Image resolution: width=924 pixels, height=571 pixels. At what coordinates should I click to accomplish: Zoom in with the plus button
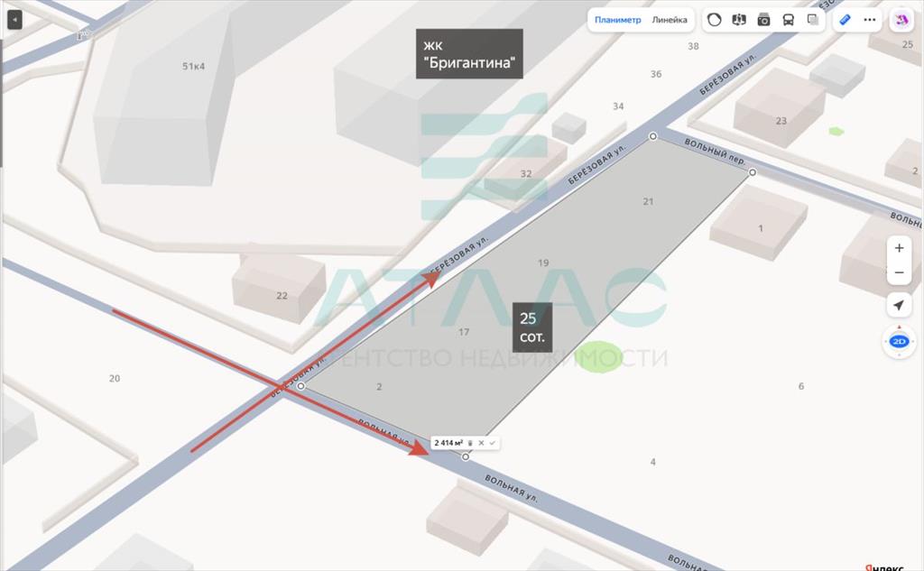pyautogui.click(x=900, y=248)
